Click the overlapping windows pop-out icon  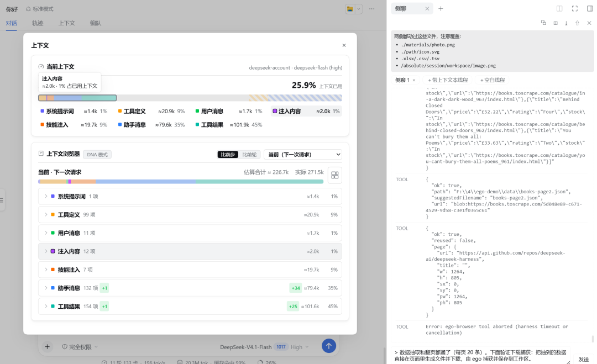coord(543,23)
